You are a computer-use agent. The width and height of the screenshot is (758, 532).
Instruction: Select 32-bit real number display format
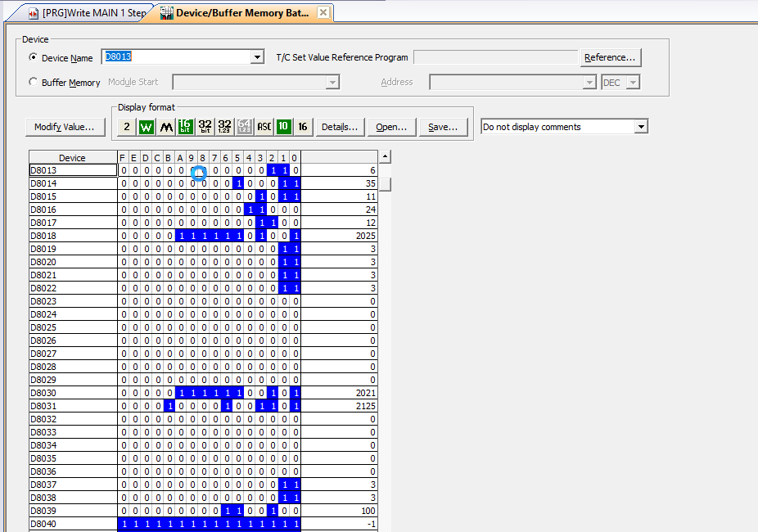224,127
